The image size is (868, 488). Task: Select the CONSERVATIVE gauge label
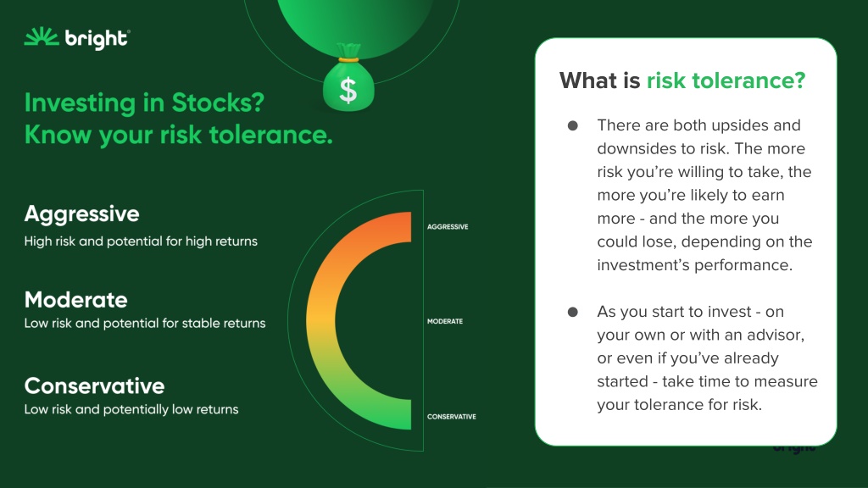[451, 417]
